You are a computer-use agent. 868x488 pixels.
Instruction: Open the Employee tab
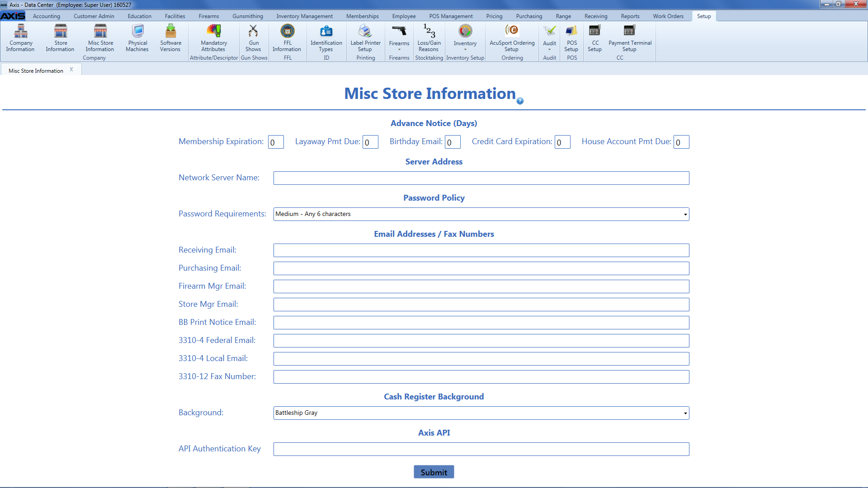coord(404,16)
